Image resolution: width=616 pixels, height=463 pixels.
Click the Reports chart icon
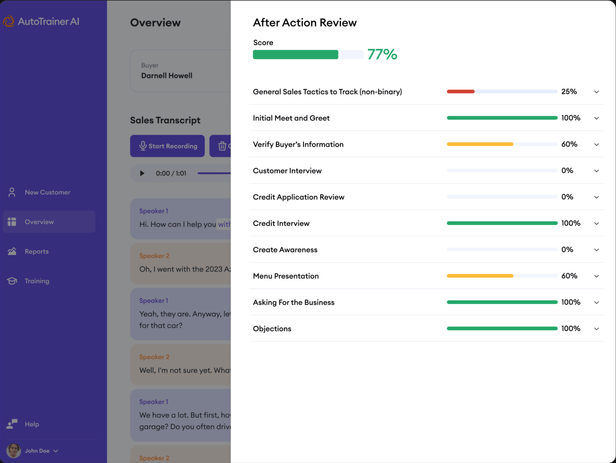pos(12,252)
